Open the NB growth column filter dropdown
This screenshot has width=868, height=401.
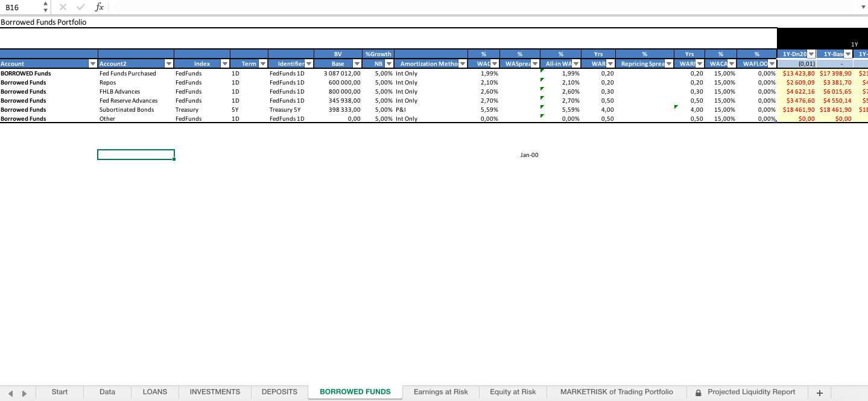tap(389, 63)
